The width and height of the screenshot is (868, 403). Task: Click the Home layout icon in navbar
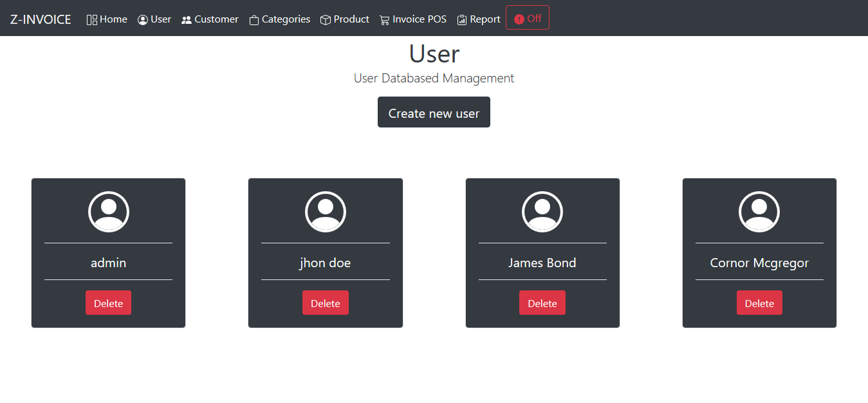click(92, 20)
